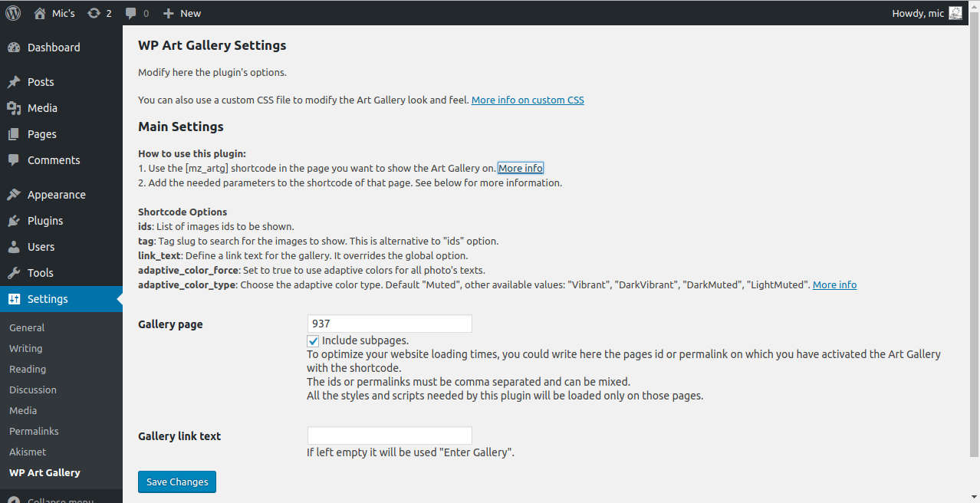
Task: Open General settings submenu
Action: click(x=27, y=327)
